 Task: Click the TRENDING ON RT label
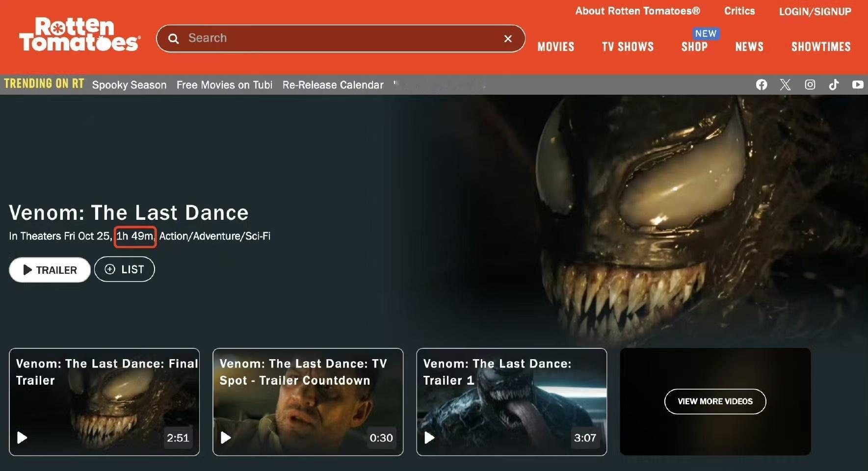[x=44, y=84]
